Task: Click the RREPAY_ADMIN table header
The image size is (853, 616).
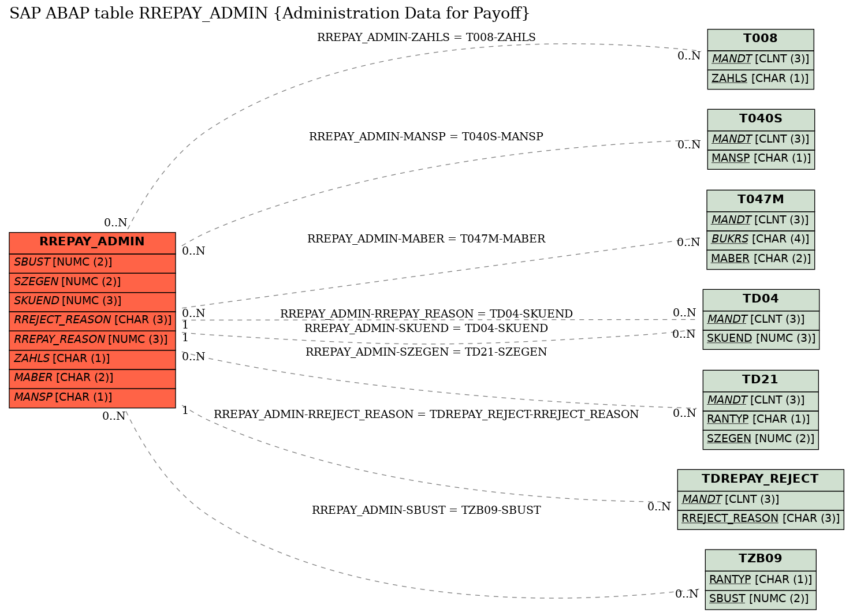Action: coord(92,242)
